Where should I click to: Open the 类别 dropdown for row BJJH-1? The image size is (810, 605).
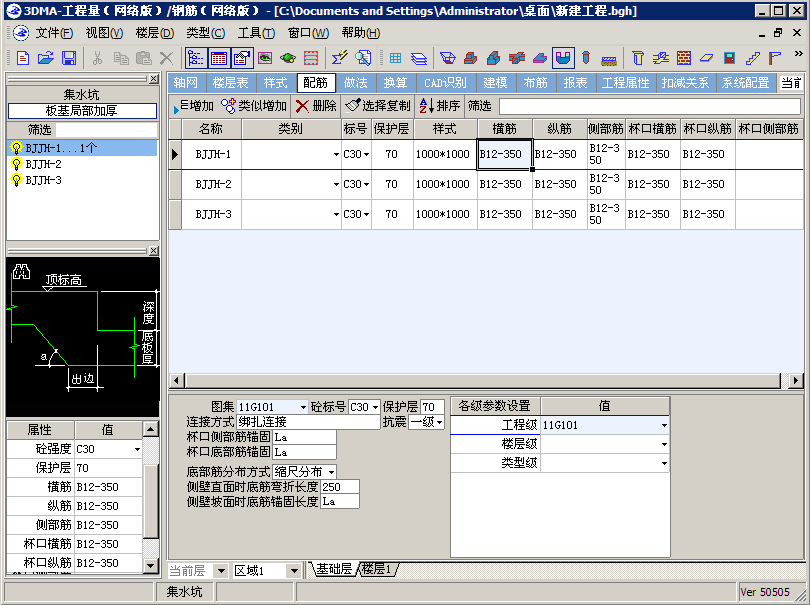pos(336,154)
